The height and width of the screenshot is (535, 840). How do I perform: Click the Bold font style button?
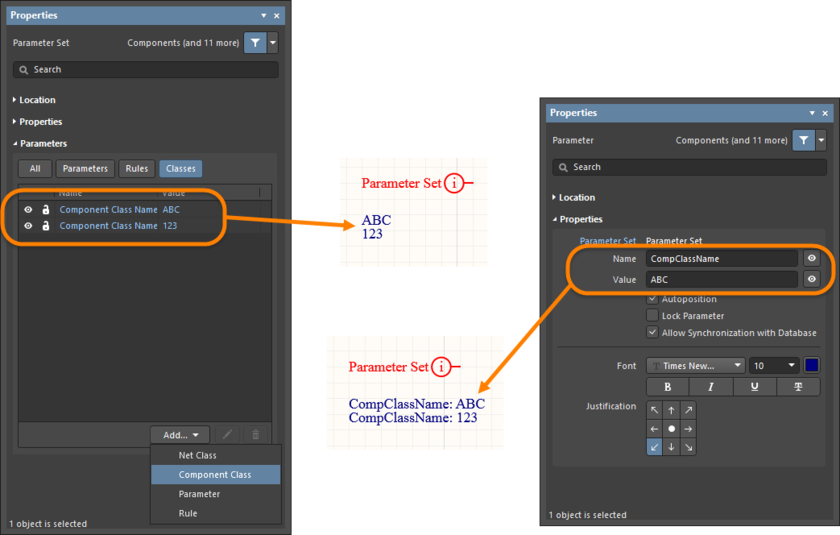(667, 387)
